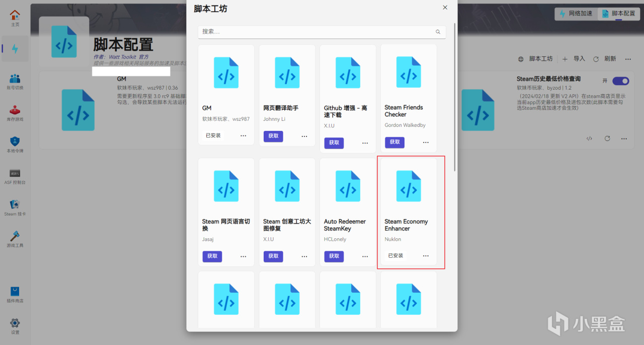This screenshot has width=644, height=345.
Task: Click the Watt Toolkit 官方 author text
Action: pyautogui.click(x=128, y=57)
